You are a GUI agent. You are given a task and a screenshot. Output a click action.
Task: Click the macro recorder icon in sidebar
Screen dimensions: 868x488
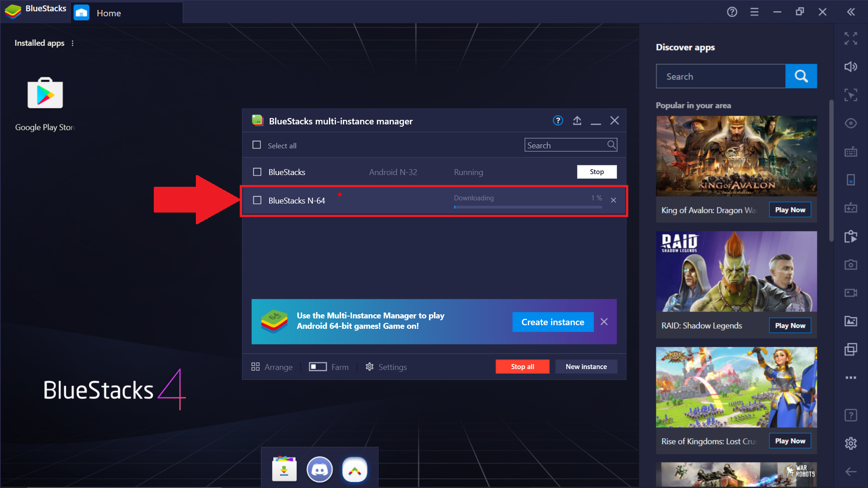[x=850, y=236]
